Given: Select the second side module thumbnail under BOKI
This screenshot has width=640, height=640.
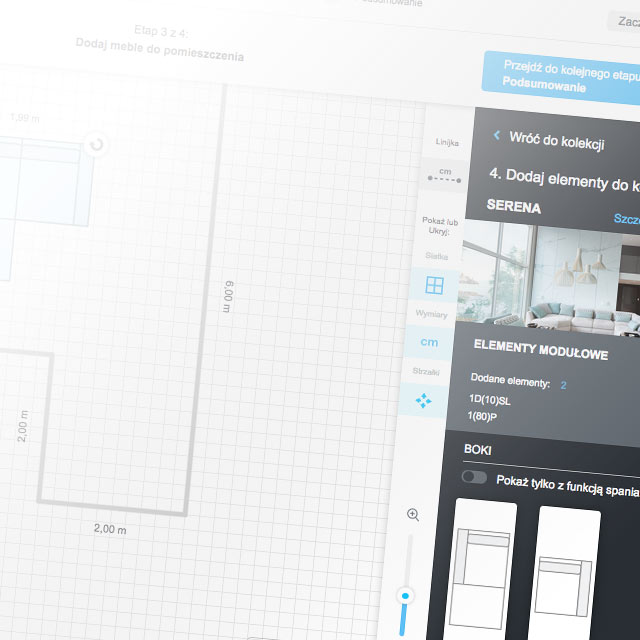Looking at the screenshot, I should tap(565, 573).
